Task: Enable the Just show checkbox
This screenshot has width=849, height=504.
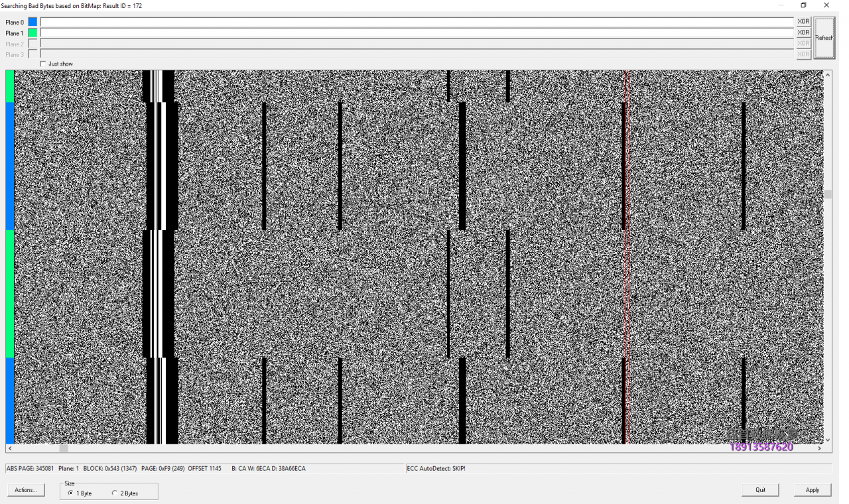Action: pos(44,64)
